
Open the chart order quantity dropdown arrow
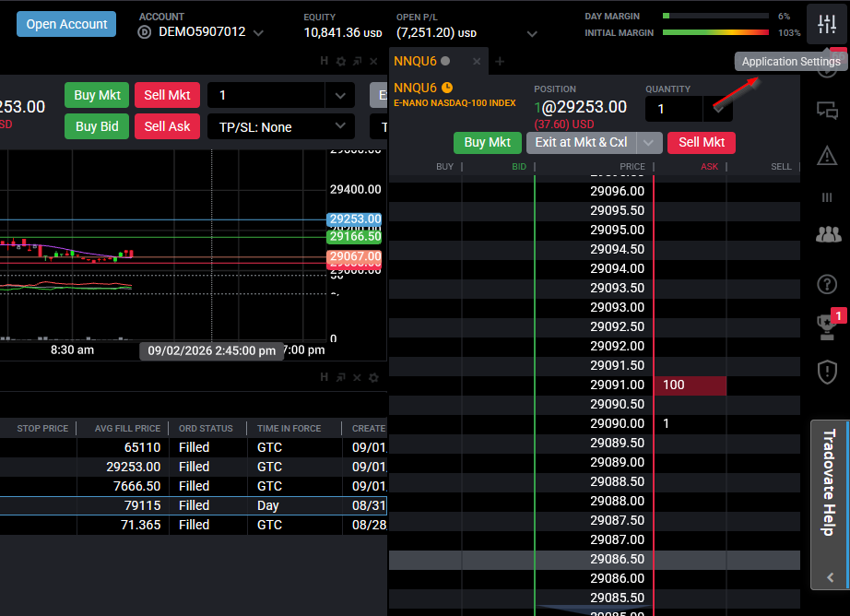pyautogui.click(x=340, y=95)
